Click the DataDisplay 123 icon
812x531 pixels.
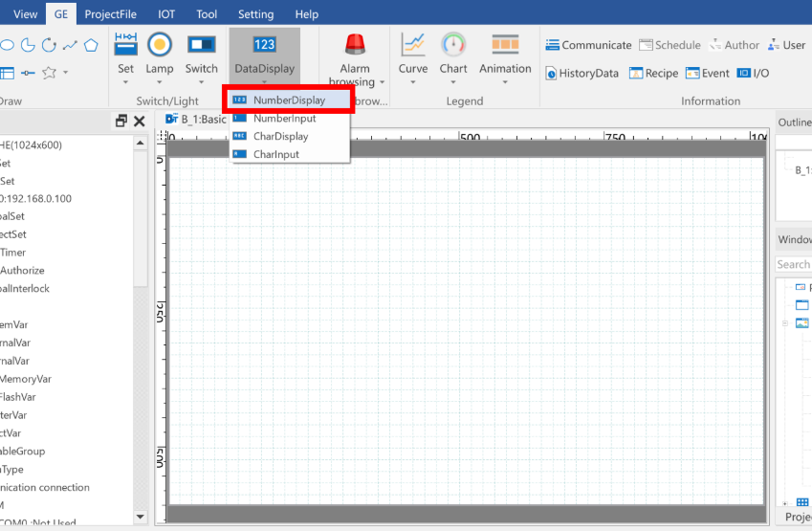pyautogui.click(x=264, y=45)
